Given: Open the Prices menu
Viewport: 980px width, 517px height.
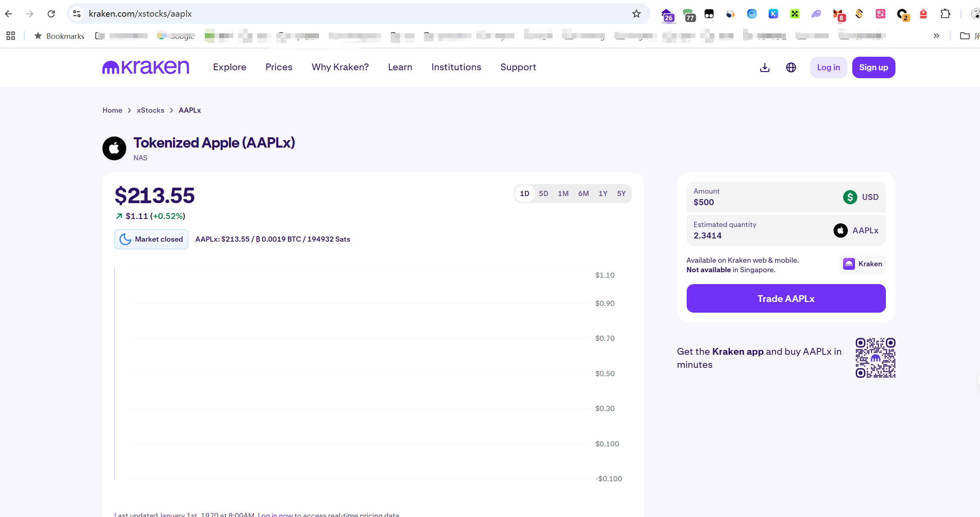Looking at the screenshot, I should (279, 67).
